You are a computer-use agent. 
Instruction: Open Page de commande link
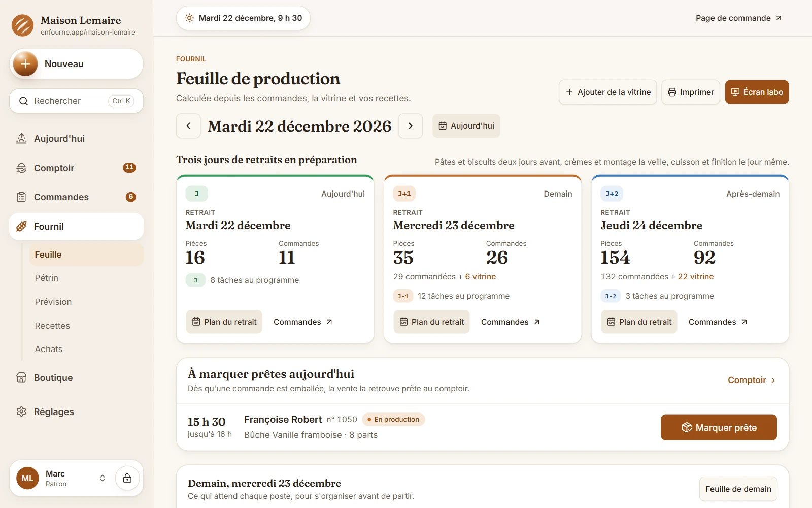pyautogui.click(x=738, y=18)
